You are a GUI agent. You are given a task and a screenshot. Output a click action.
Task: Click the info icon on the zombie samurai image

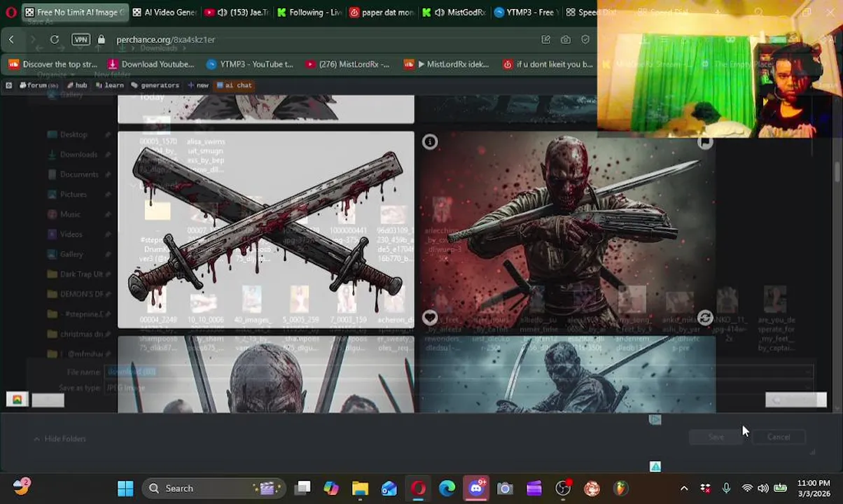[430, 142]
